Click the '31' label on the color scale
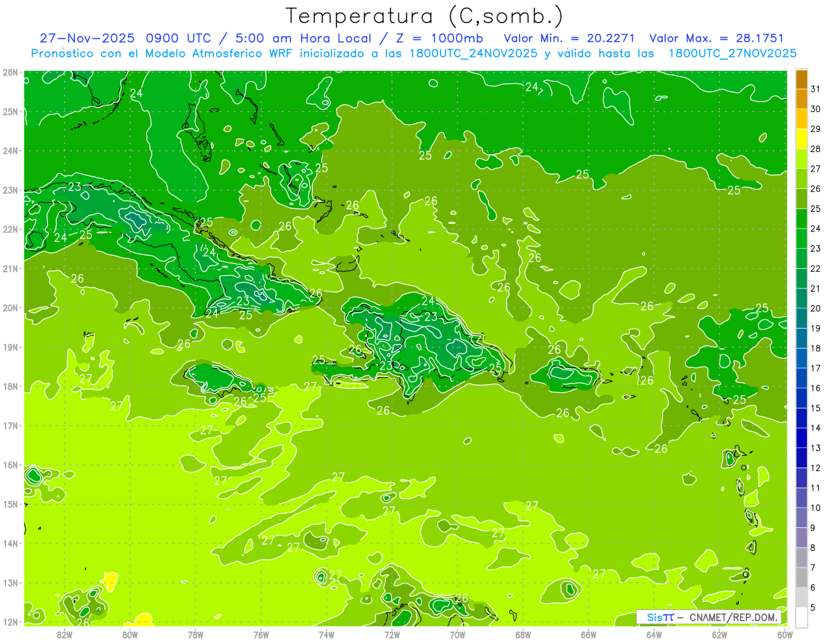The image size is (834, 644). click(815, 89)
